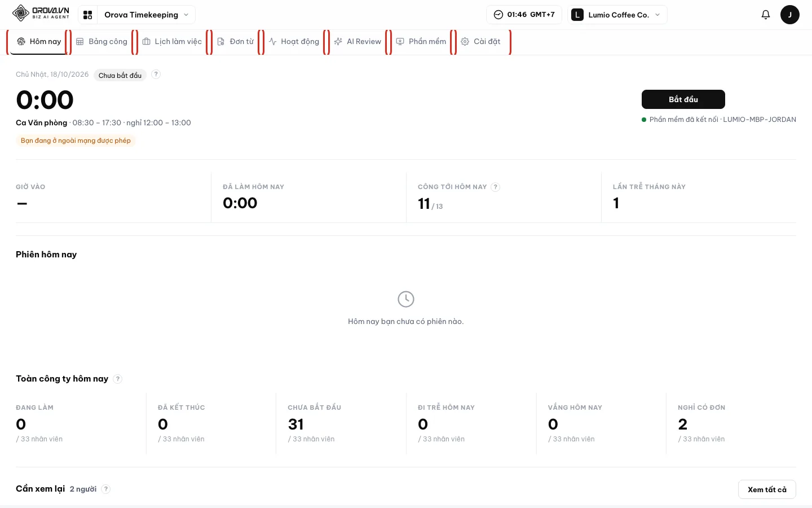Click the 01:46 GMT+7 time display
812x508 pixels.
coord(524,15)
